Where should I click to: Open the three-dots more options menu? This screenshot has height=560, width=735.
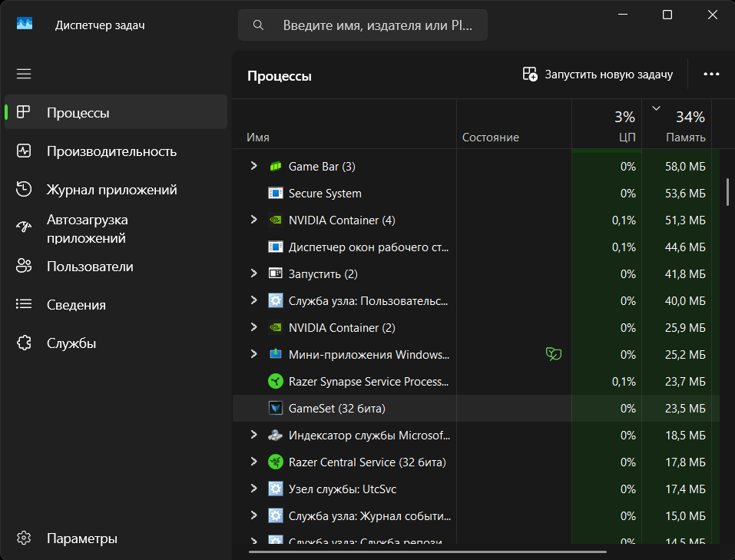(x=711, y=75)
